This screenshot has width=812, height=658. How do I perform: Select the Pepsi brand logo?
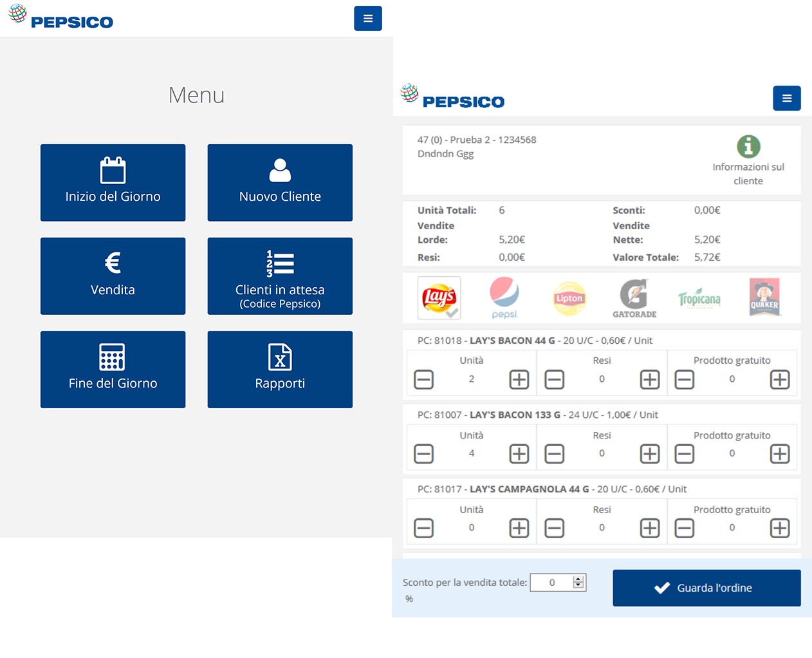tap(504, 298)
